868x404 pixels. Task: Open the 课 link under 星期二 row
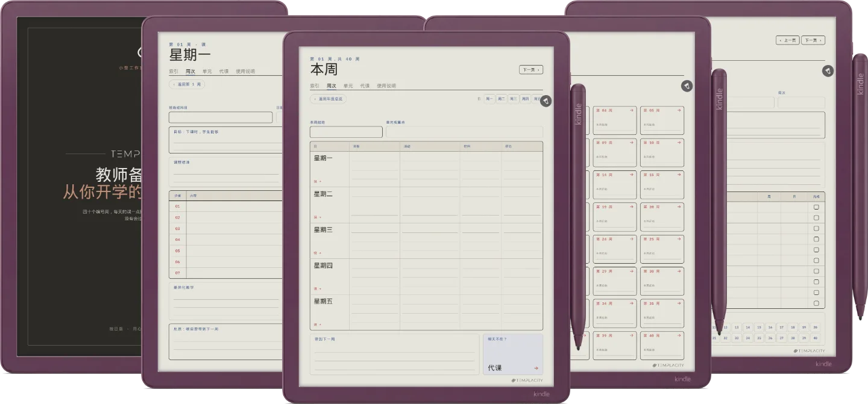pyautogui.click(x=317, y=217)
